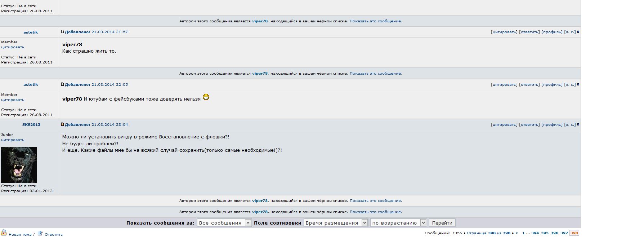Click the small square icon in the 21:57 post header
The image size is (644, 239).
(578, 32)
